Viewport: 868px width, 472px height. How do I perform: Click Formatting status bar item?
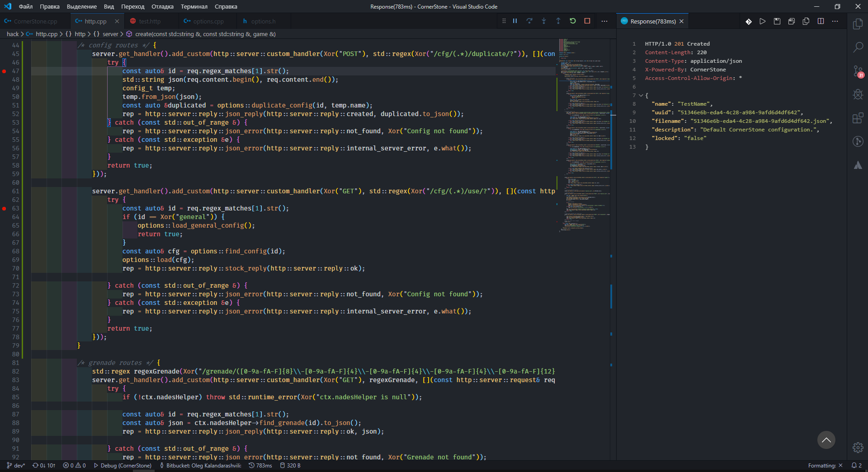tap(826, 465)
